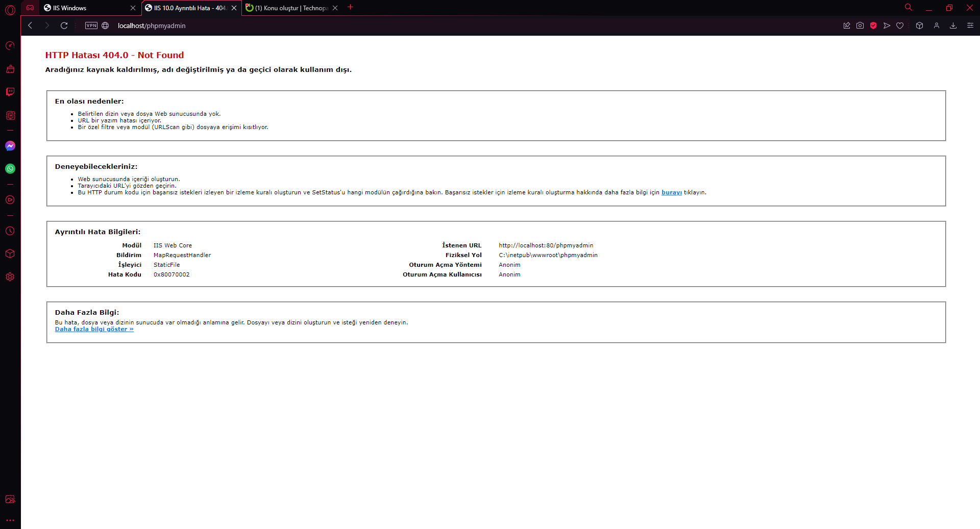Image resolution: width=980 pixels, height=529 pixels.
Task: Open the GX Corner gamepad icon
Action: click(30, 8)
